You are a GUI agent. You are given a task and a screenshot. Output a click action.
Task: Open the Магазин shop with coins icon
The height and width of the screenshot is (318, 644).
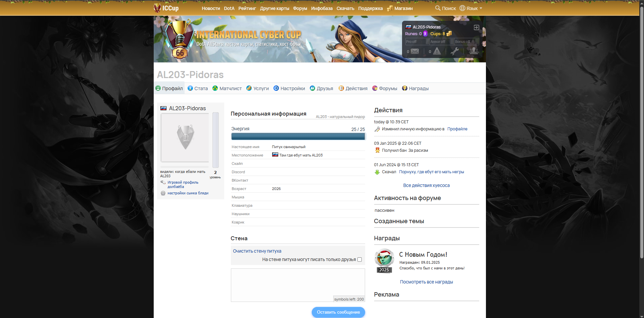pos(400,8)
